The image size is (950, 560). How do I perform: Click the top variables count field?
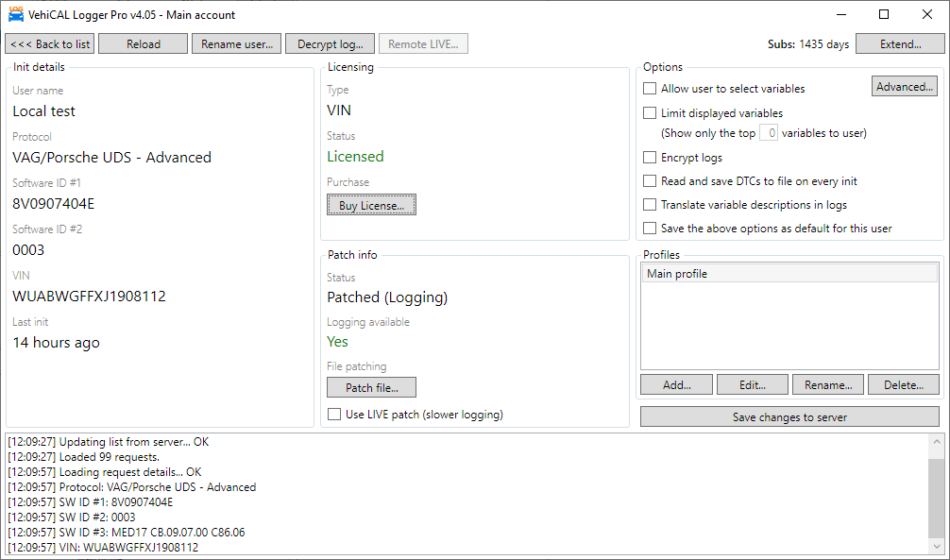[x=769, y=133]
